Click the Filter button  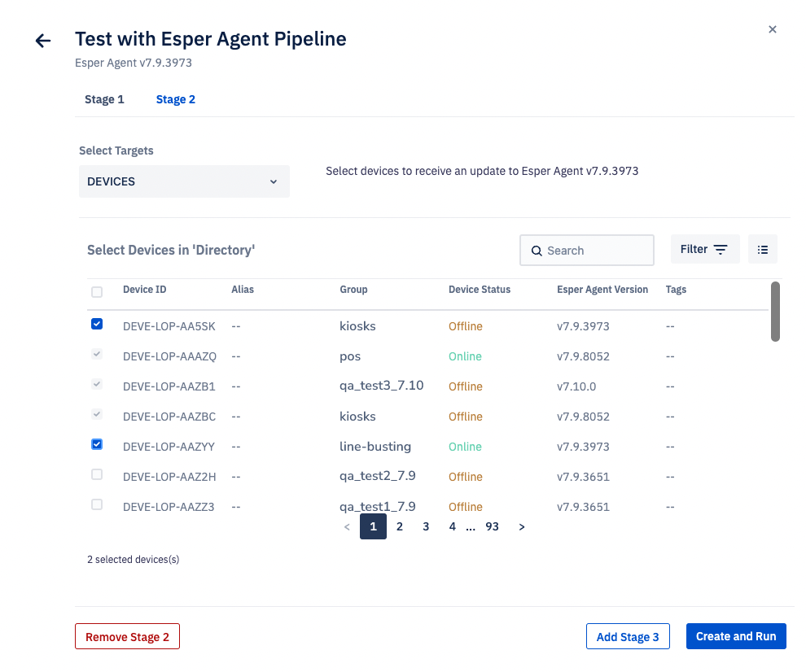704,250
